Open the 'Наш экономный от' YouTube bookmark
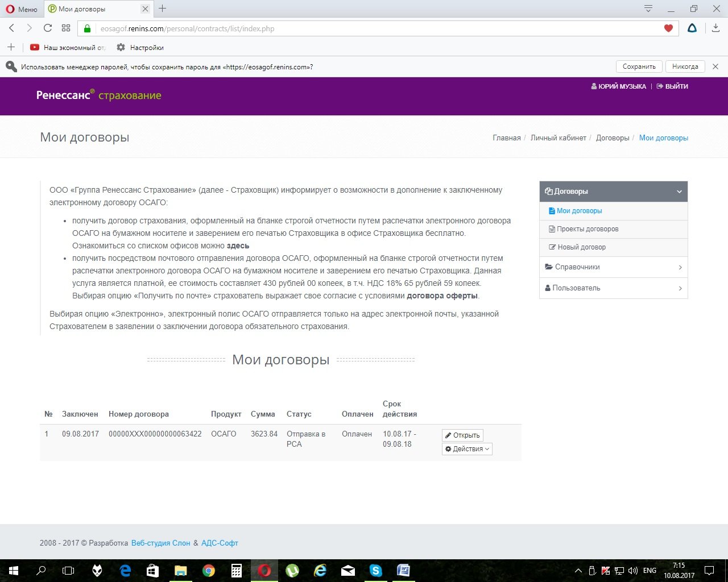The width and height of the screenshot is (728, 582). coord(68,48)
